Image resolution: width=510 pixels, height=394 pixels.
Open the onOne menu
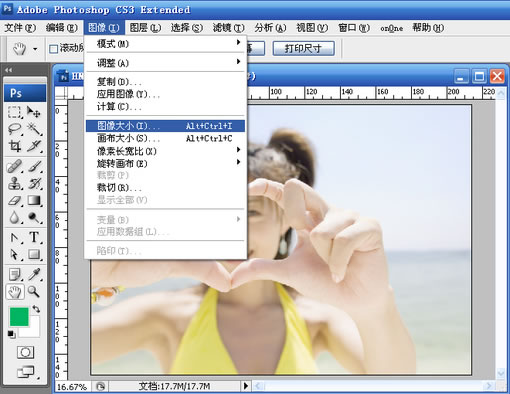[392, 28]
